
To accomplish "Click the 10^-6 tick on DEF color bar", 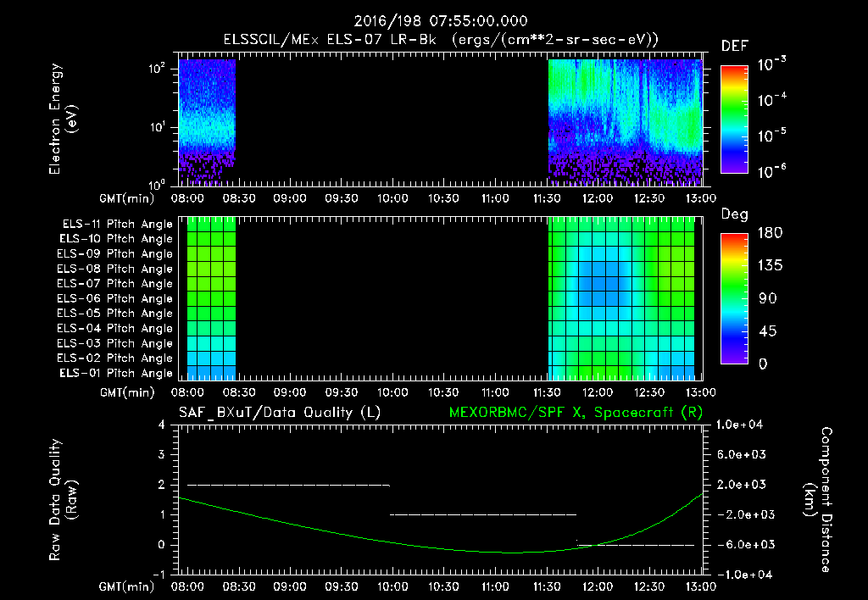I will pos(771,171).
